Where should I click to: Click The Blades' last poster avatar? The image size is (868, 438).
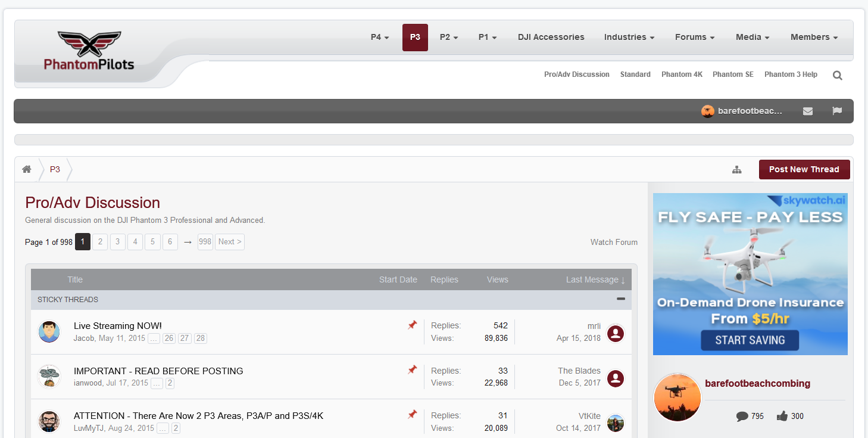616,378
